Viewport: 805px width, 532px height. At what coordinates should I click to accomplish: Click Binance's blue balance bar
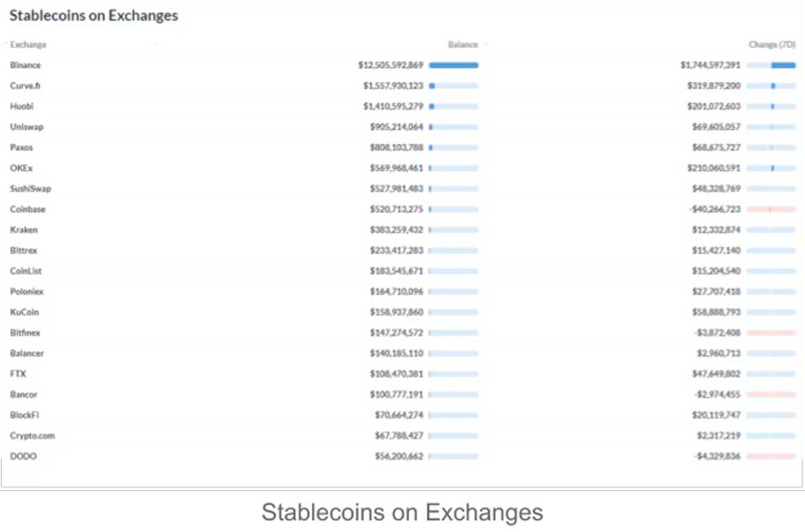click(x=453, y=65)
